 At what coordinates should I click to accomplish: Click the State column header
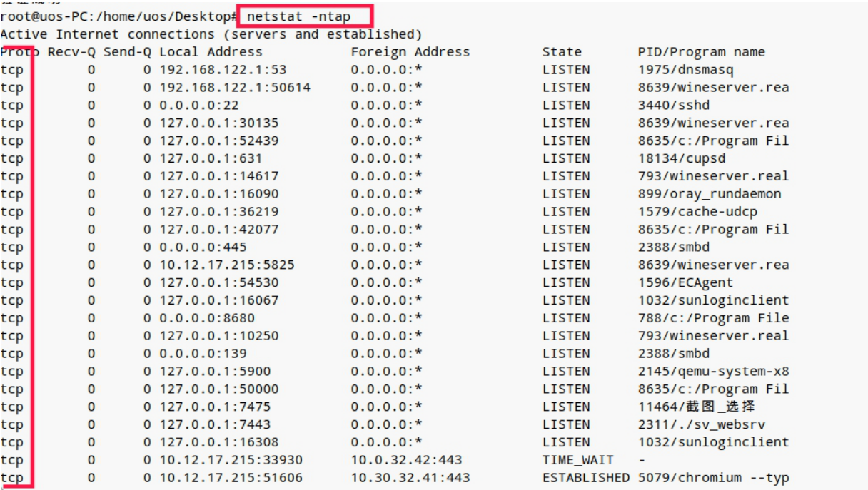click(562, 52)
